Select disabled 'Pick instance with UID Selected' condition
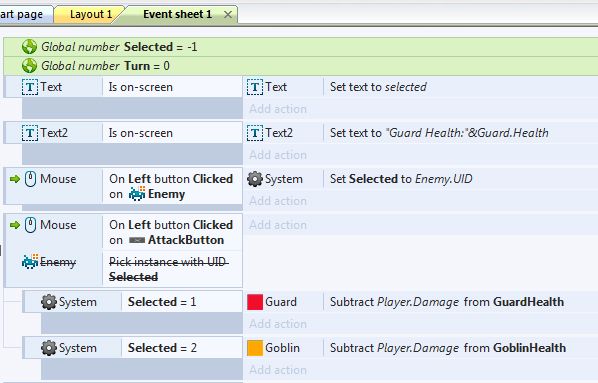 (x=172, y=269)
